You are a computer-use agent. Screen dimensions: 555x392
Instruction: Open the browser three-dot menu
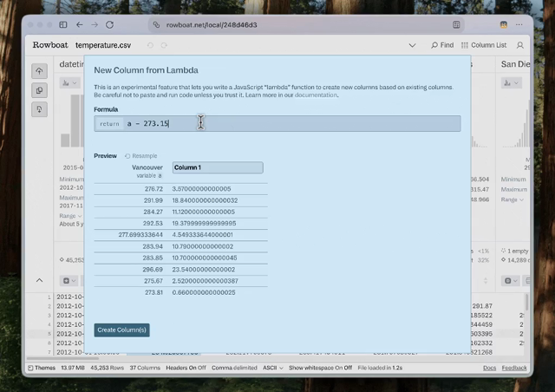click(519, 25)
